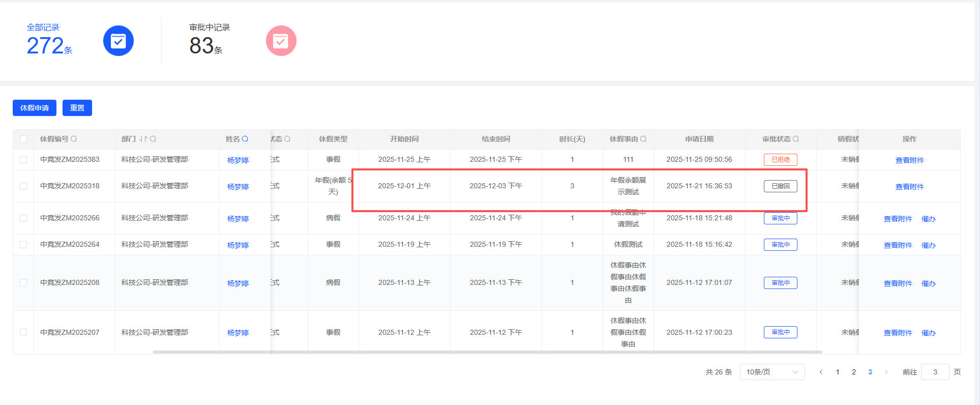Click name 杨梦婷 in row ZM2025383
This screenshot has width=980, height=405.
[238, 160]
